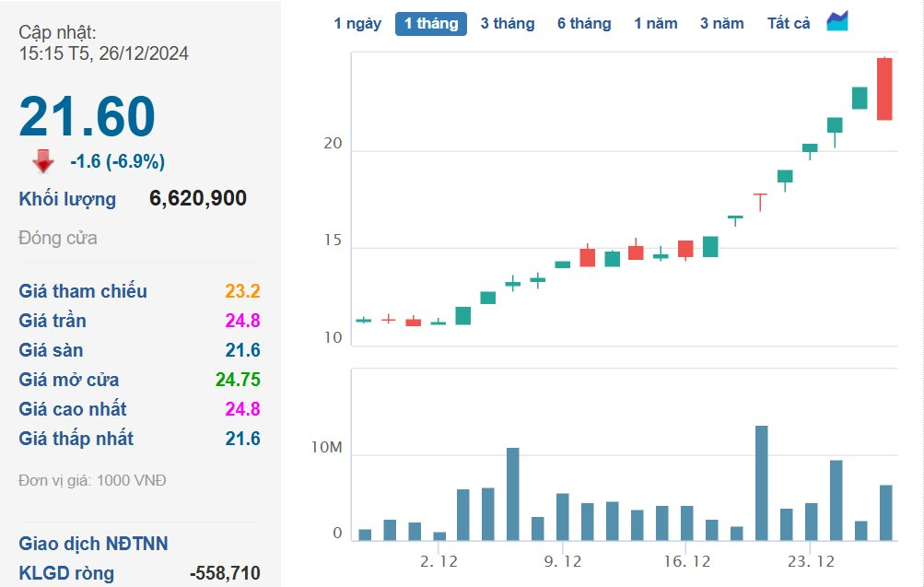Choose the "3 năm" time range
This screenshot has width=924, height=587.
pyautogui.click(x=721, y=23)
